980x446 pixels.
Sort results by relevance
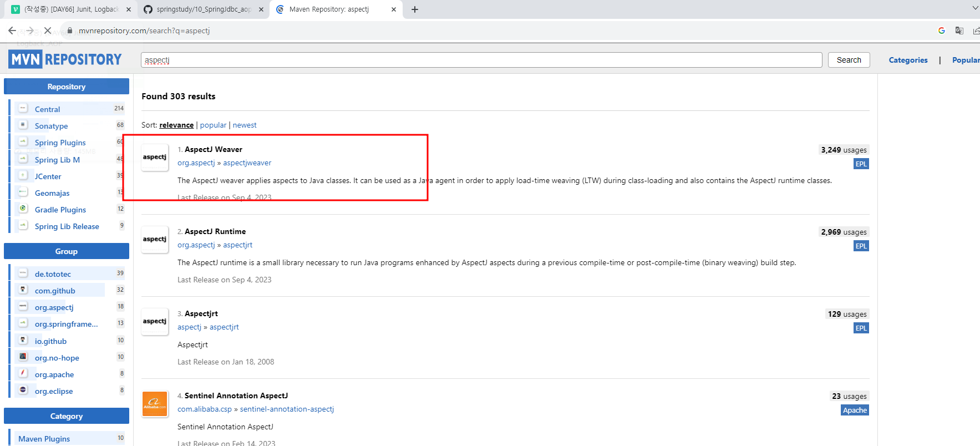[x=176, y=125]
